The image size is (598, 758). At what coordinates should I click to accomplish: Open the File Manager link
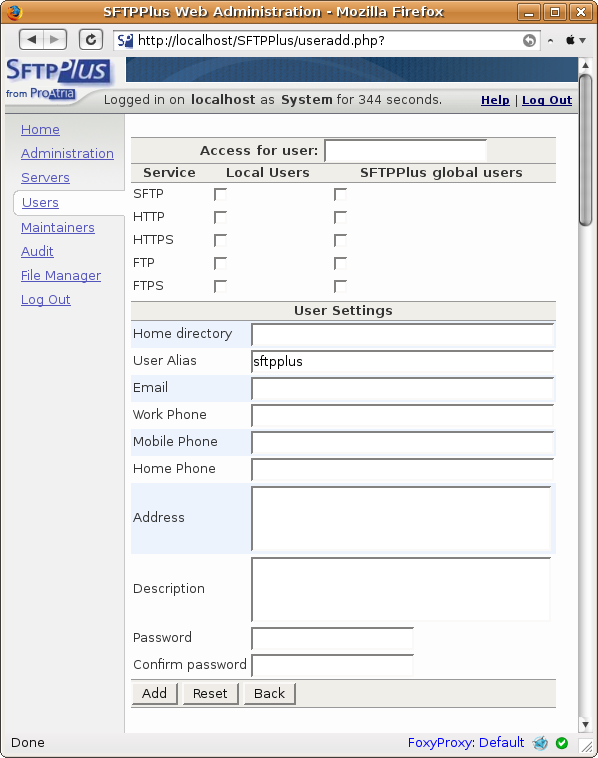(x=61, y=276)
